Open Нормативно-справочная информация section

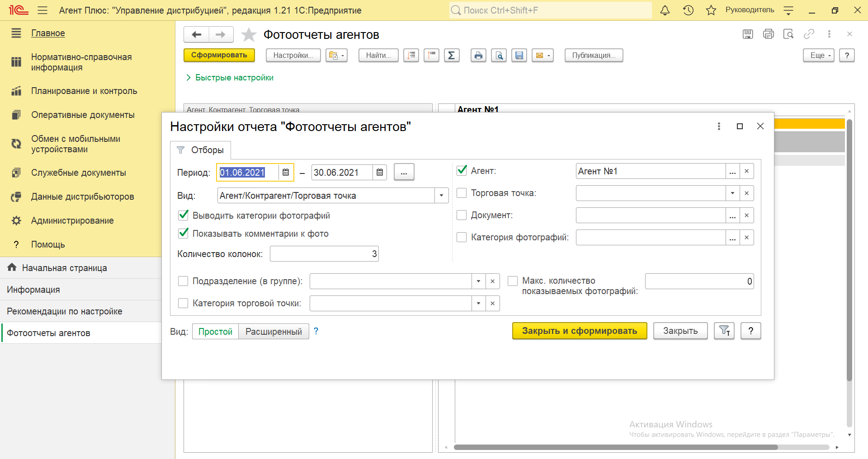click(x=81, y=62)
